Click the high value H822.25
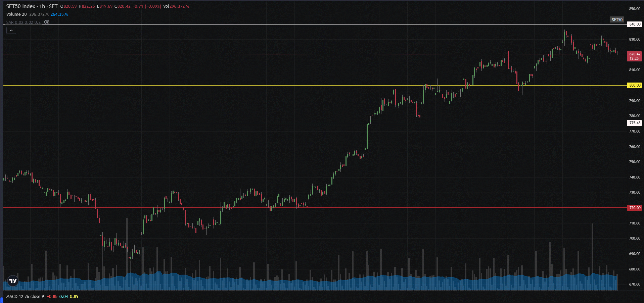 tap(87, 6)
